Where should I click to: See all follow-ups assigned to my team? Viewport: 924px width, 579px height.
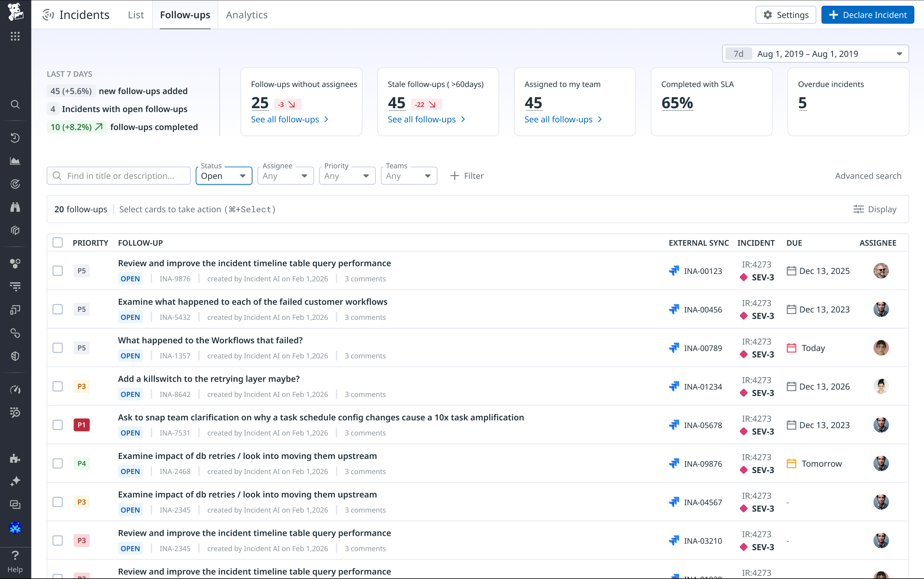(563, 120)
